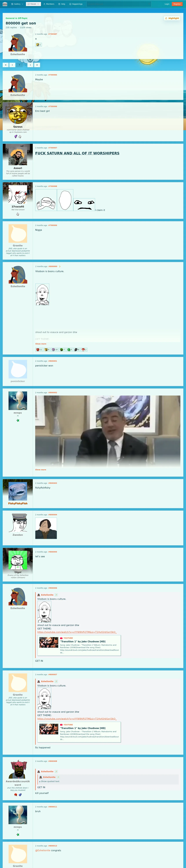Open the @Eshelionite mention in post #800013
This screenshot has width=186, height=868.
pos(43,850)
